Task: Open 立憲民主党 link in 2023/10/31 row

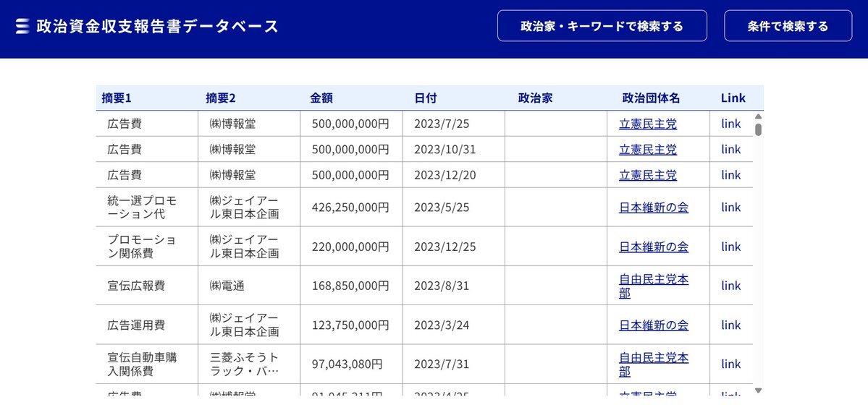Action: click(648, 150)
